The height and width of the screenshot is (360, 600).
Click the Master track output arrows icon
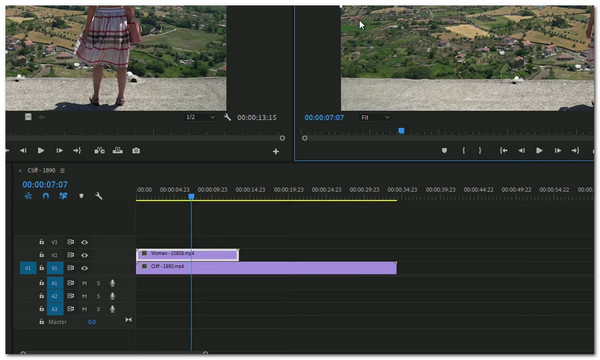pos(129,320)
